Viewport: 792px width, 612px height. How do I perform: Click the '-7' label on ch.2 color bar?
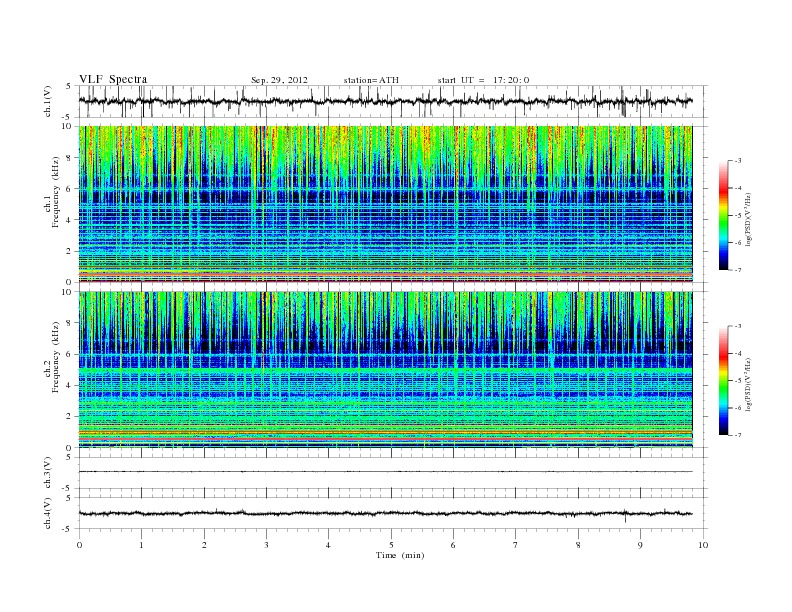tap(738, 435)
